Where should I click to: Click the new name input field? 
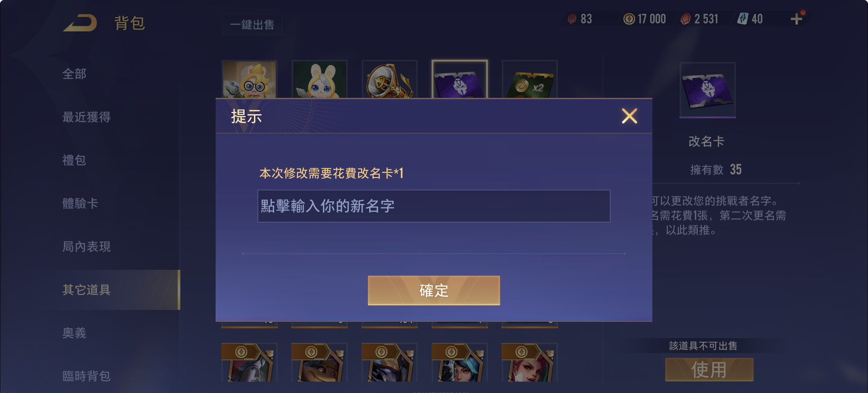click(434, 206)
